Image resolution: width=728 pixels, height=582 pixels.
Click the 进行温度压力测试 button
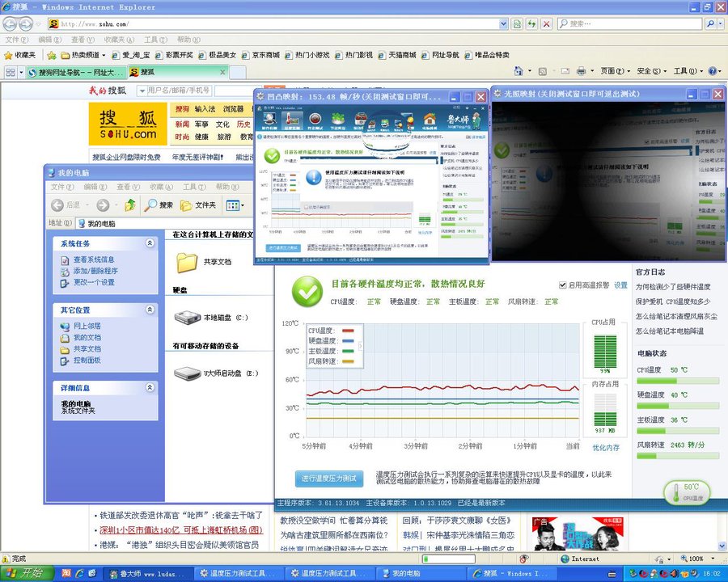328,479
